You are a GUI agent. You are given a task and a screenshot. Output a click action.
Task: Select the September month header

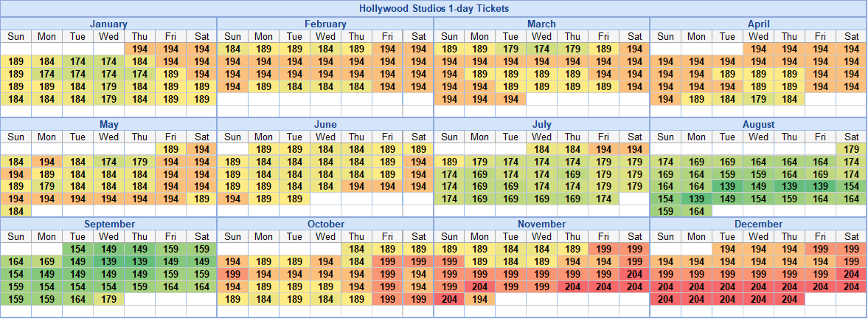[x=108, y=224]
